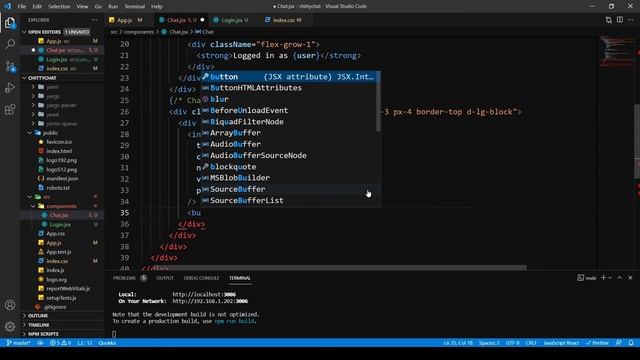Click the CRLF line ending status item
Image resolution: width=640 pixels, height=360 pixels.
click(531, 343)
